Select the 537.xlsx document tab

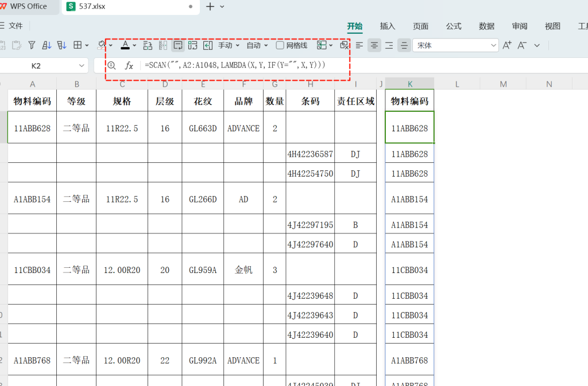(130, 6)
